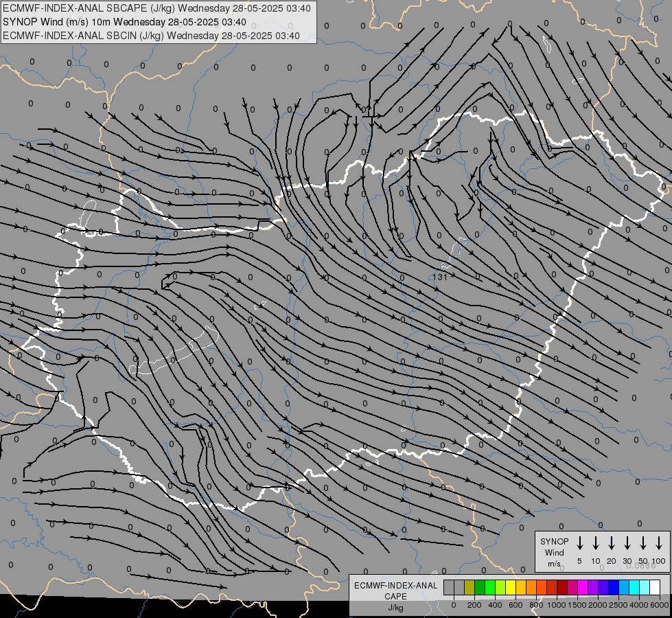Image resolution: width=672 pixels, height=618 pixels.
Task: Click the 400 tick on CAPE scale
Action: tap(495, 605)
